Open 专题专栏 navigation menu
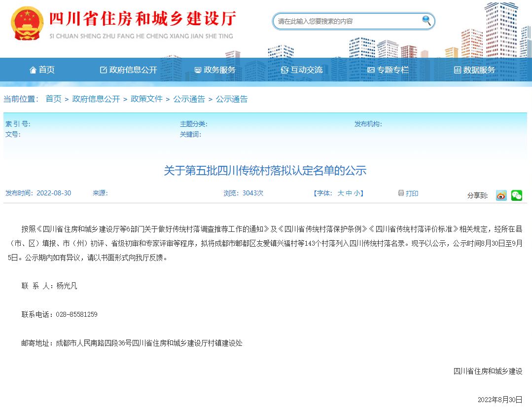532x411 pixels. 388,70
